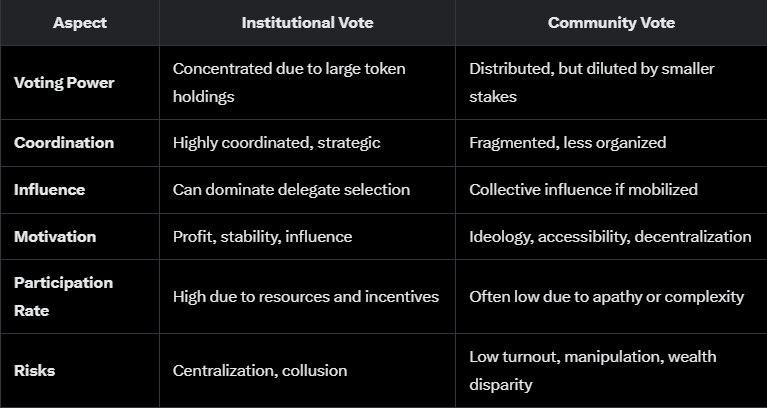The image size is (767, 408).
Task: Click 'Ideology, accessibility, decentralization' cell
Action: click(610, 237)
